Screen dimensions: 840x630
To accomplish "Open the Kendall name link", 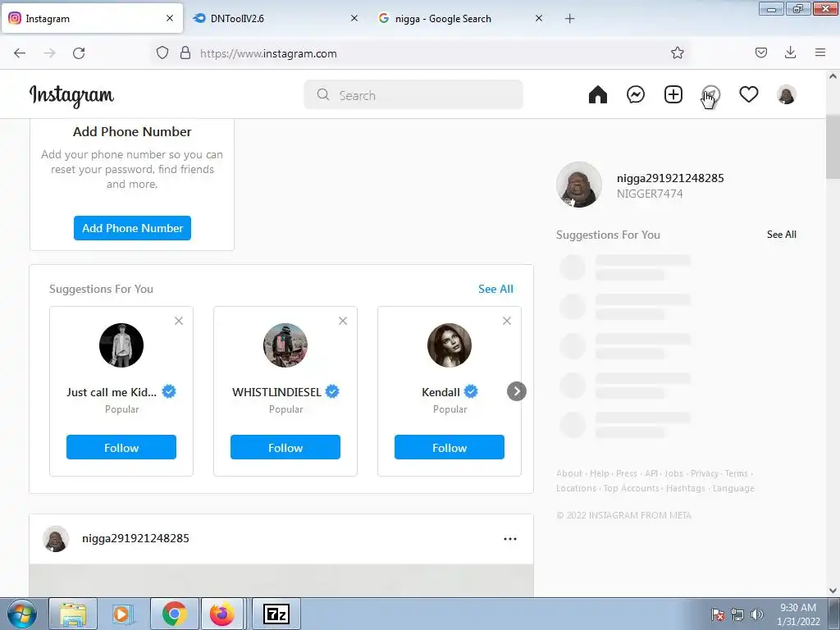I will point(441,392).
